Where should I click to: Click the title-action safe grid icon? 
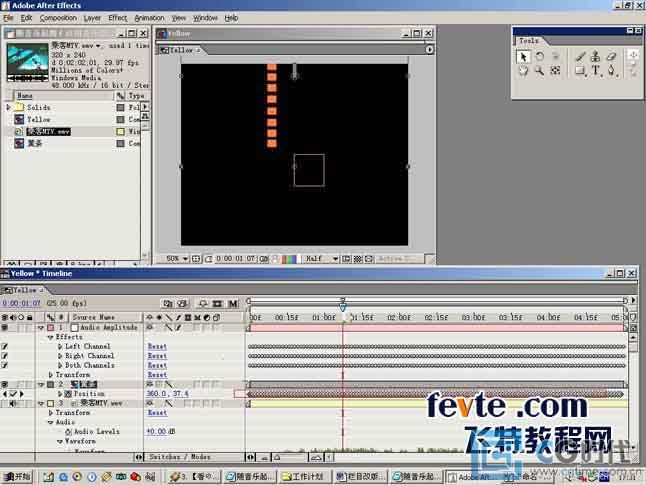click(x=196, y=259)
